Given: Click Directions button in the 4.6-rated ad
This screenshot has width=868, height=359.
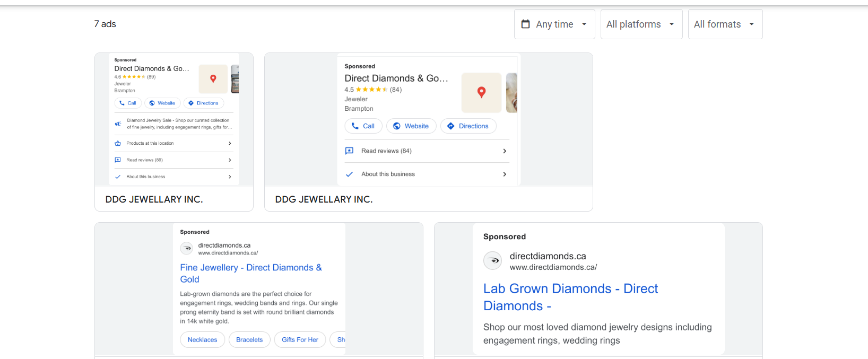Looking at the screenshot, I should 204,103.
